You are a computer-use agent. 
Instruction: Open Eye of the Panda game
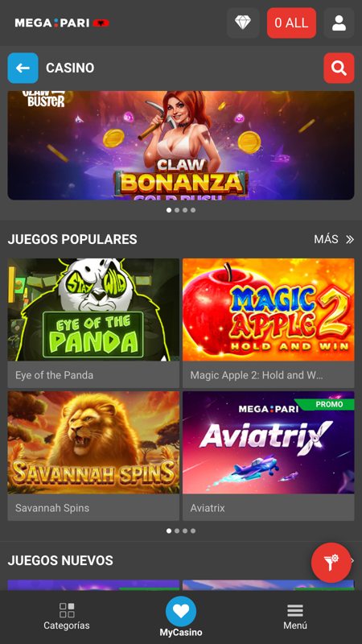(x=93, y=323)
